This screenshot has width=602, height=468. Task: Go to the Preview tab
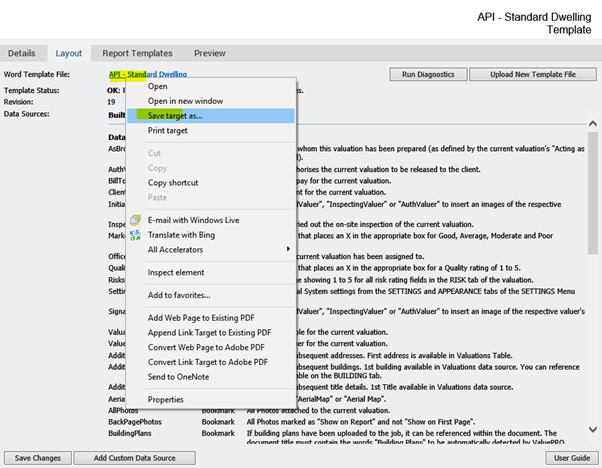coord(210,53)
